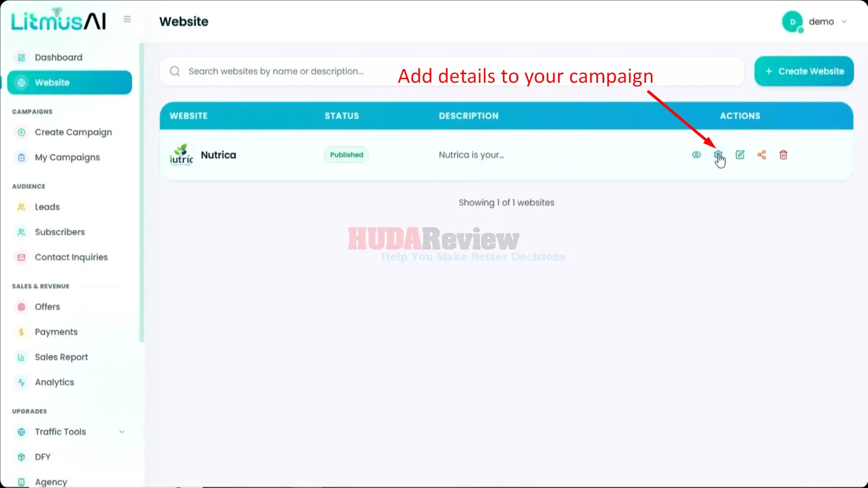Open the DFY upgrade page
The height and width of the screenshot is (488, 868).
[x=70, y=457]
